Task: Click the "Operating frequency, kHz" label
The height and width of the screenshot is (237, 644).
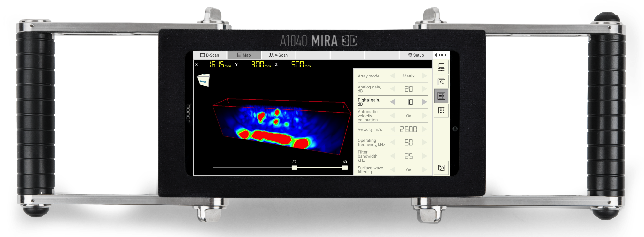Action: click(371, 142)
